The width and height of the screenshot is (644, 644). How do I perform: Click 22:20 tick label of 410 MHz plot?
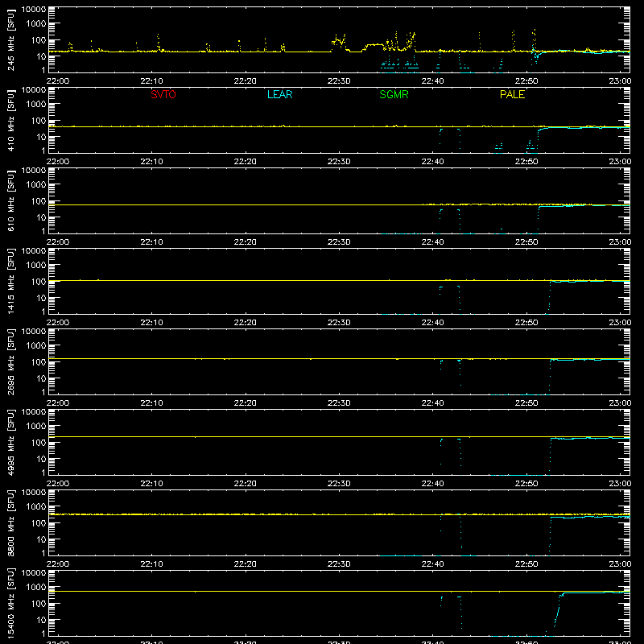(246, 162)
